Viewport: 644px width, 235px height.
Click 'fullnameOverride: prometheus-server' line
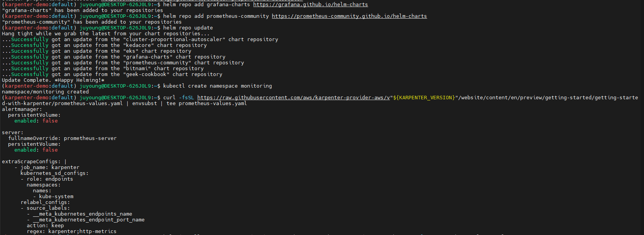click(x=62, y=138)
